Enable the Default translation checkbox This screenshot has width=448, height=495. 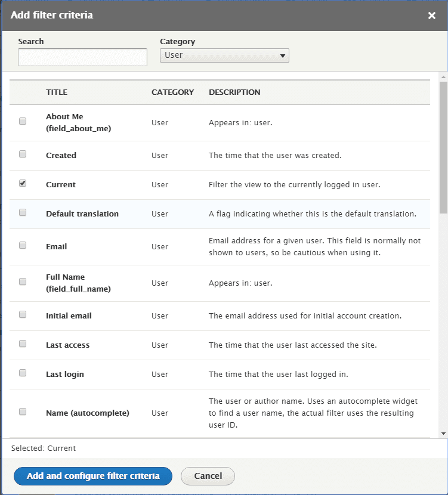[22, 212]
